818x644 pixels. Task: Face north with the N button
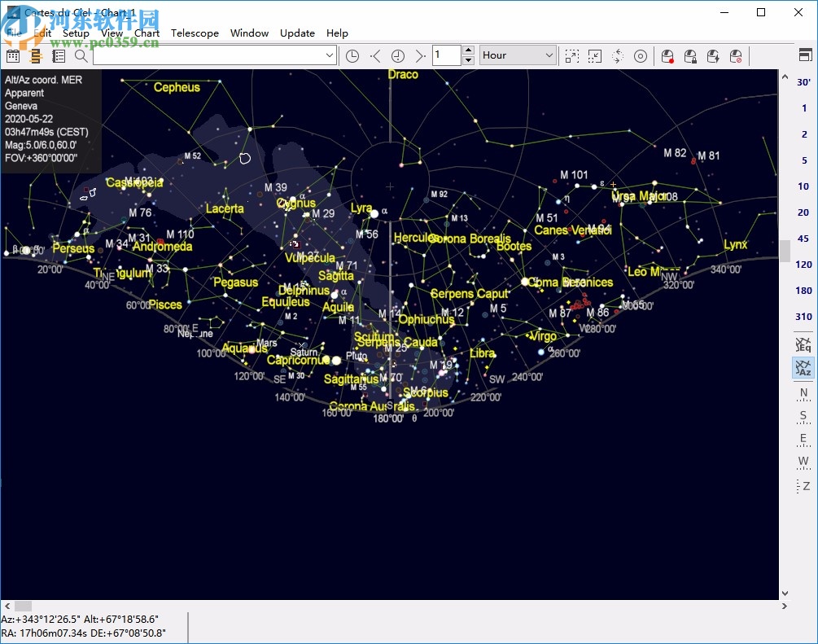[x=803, y=393]
